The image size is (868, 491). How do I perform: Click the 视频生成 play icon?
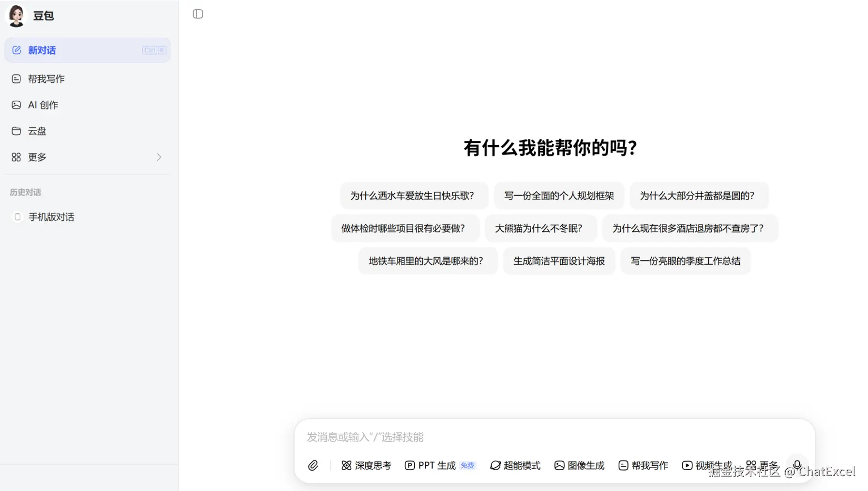tap(687, 465)
